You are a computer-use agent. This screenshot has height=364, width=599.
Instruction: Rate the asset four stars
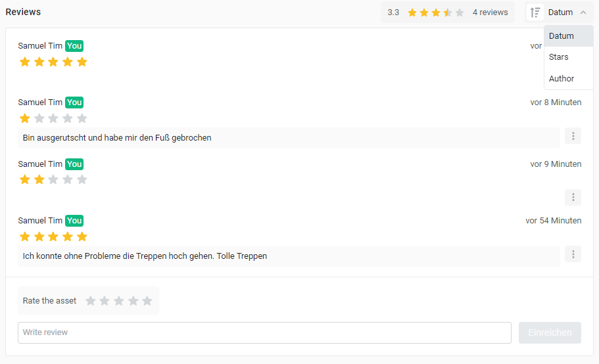click(133, 301)
